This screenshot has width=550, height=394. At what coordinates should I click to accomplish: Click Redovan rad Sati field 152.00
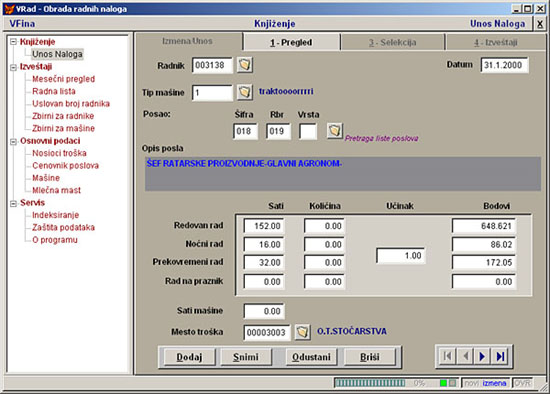coord(264,226)
